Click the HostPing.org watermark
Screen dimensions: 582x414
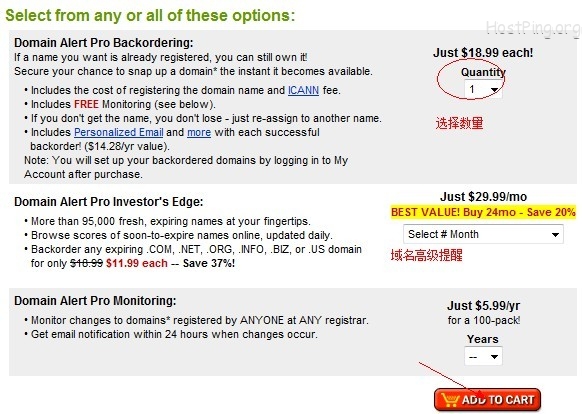pos(533,28)
